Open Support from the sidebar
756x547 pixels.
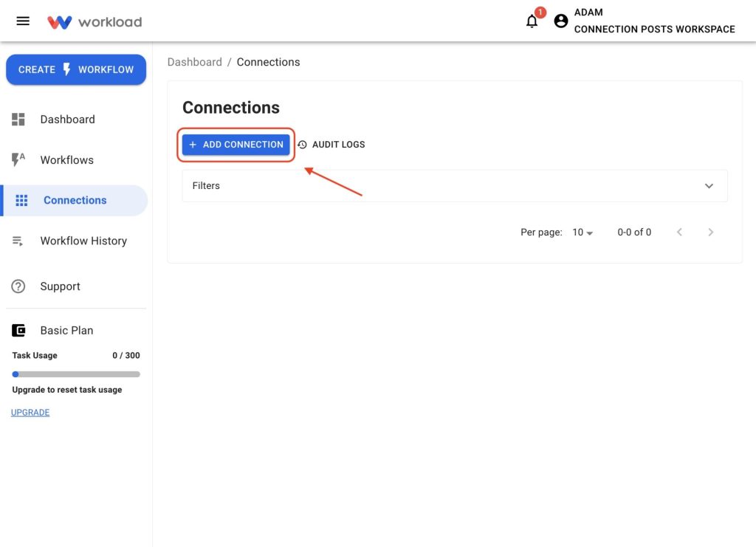[x=75, y=286]
